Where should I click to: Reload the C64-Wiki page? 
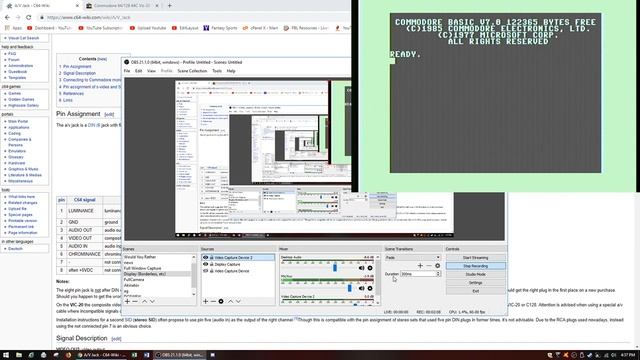28,18
